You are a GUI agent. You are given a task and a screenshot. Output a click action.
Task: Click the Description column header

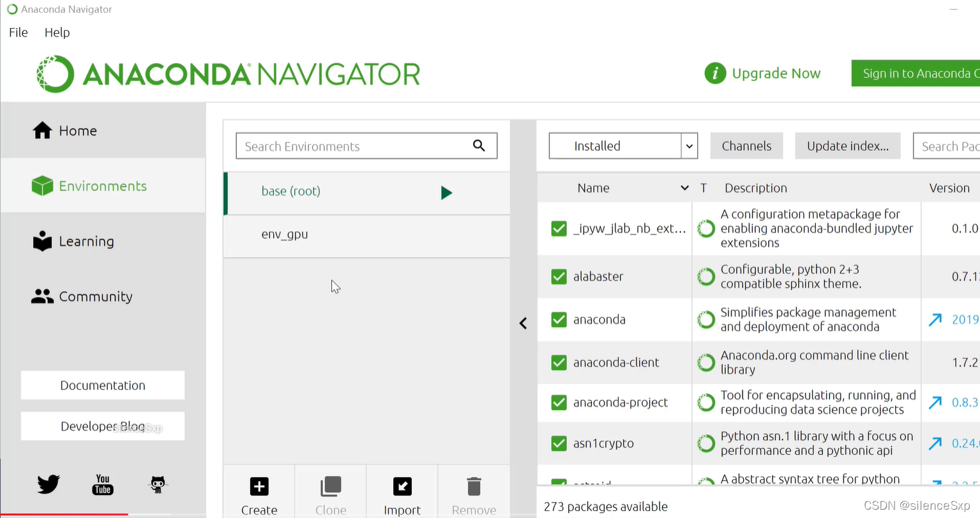(x=755, y=188)
